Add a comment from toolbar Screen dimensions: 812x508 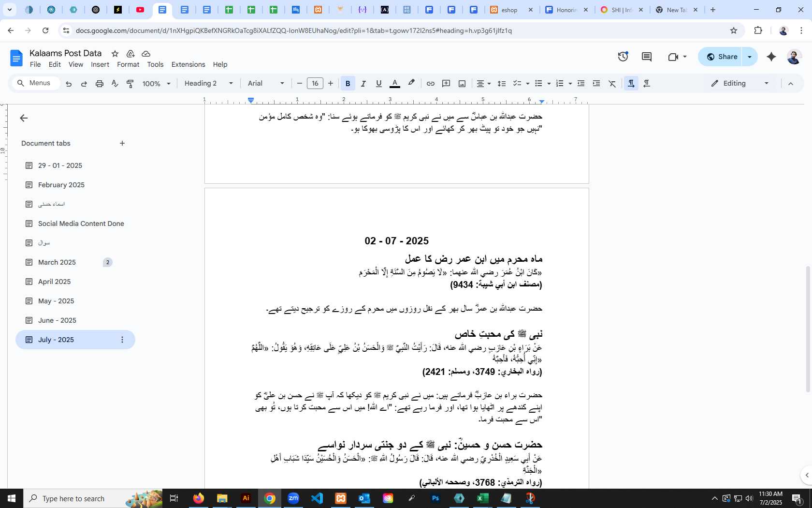tap(446, 84)
